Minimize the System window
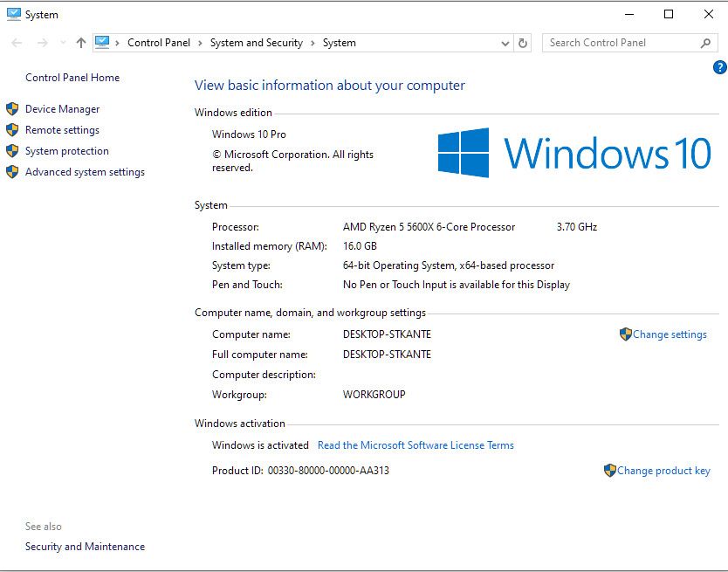728x572 pixels. (629, 14)
